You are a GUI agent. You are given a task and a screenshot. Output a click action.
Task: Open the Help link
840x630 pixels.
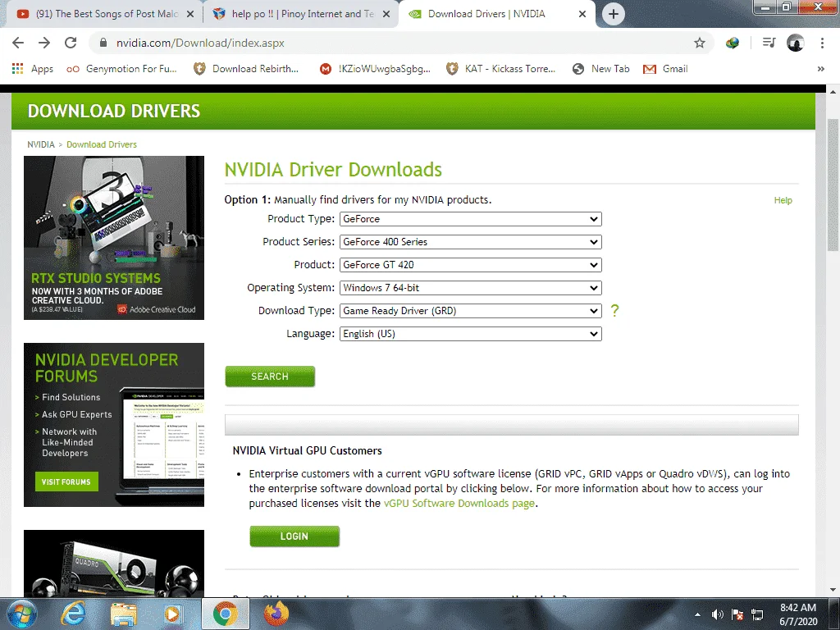[x=783, y=200]
